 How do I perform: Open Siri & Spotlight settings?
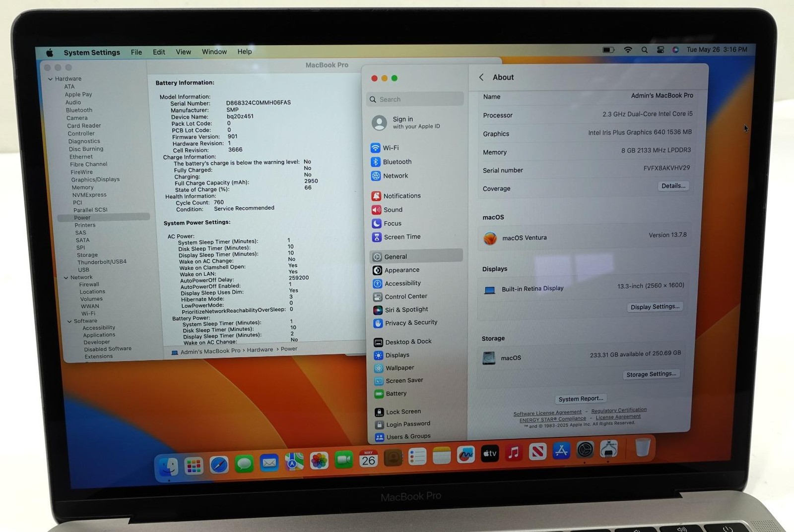pyautogui.click(x=400, y=310)
